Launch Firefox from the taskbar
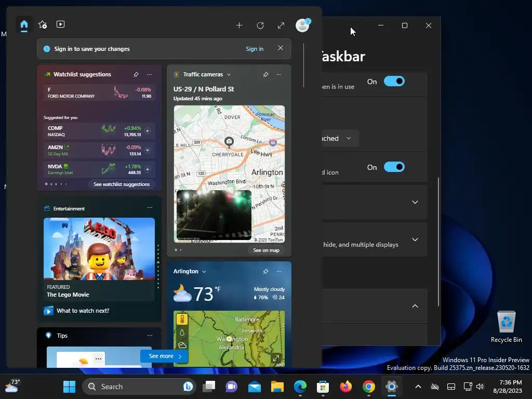 (x=345, y=387)
